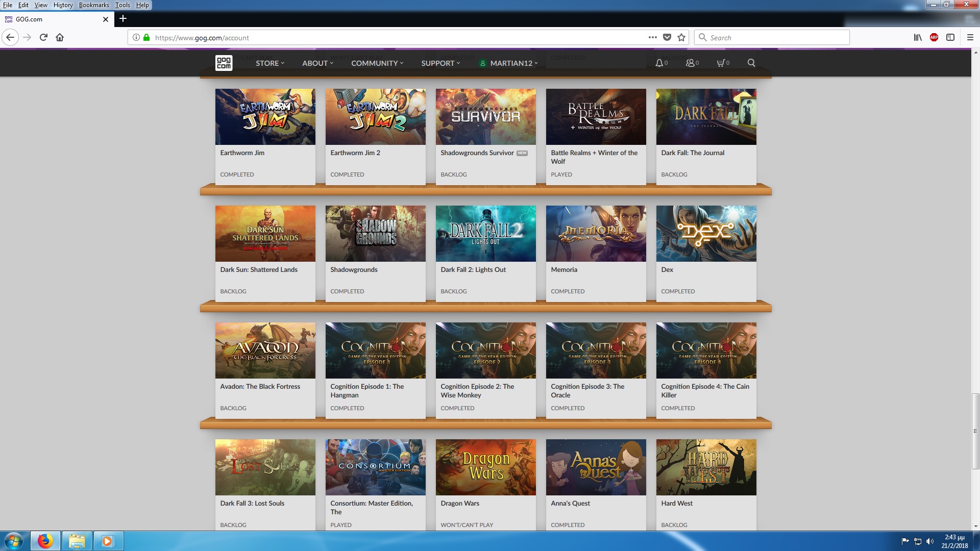
Task: Open Dark Fall: The Journal cover
Action: 706,117
